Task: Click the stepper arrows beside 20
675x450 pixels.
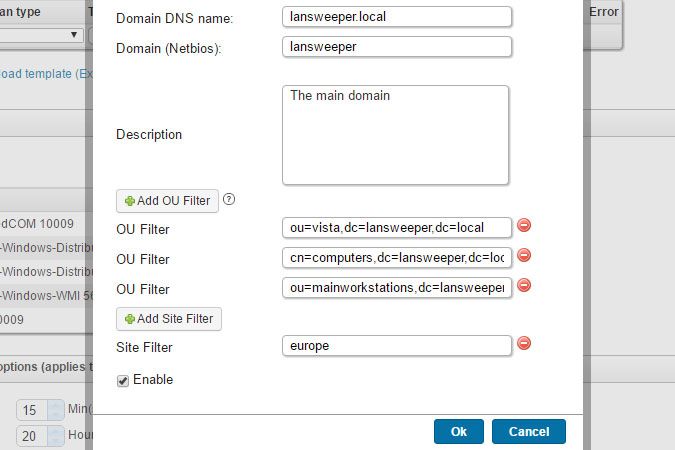Action: pos(55,435)
